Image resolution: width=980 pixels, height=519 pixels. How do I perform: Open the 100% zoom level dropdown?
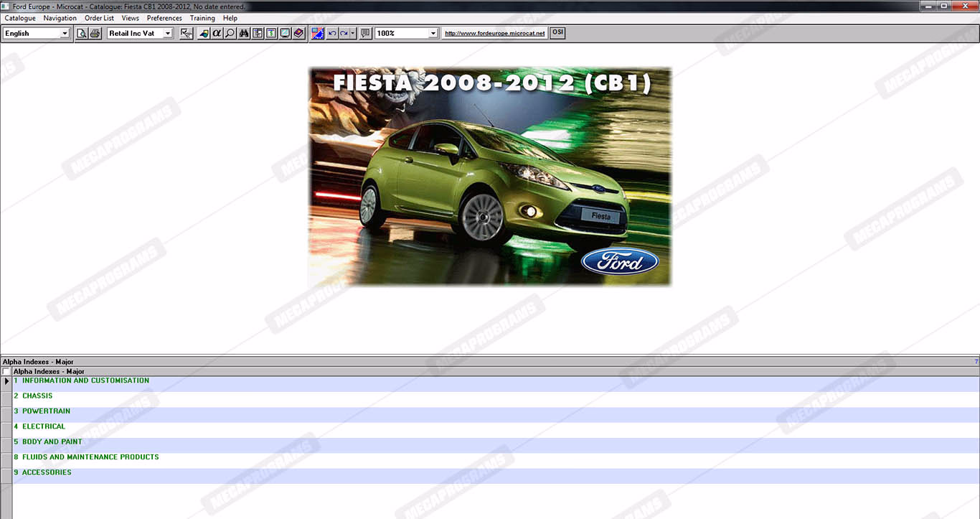coord(433,33)
